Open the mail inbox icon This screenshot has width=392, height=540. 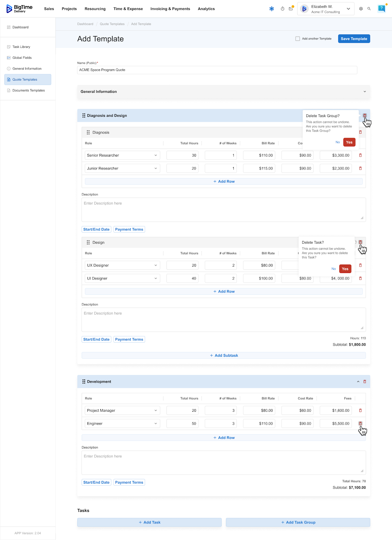tap(291, 9)
